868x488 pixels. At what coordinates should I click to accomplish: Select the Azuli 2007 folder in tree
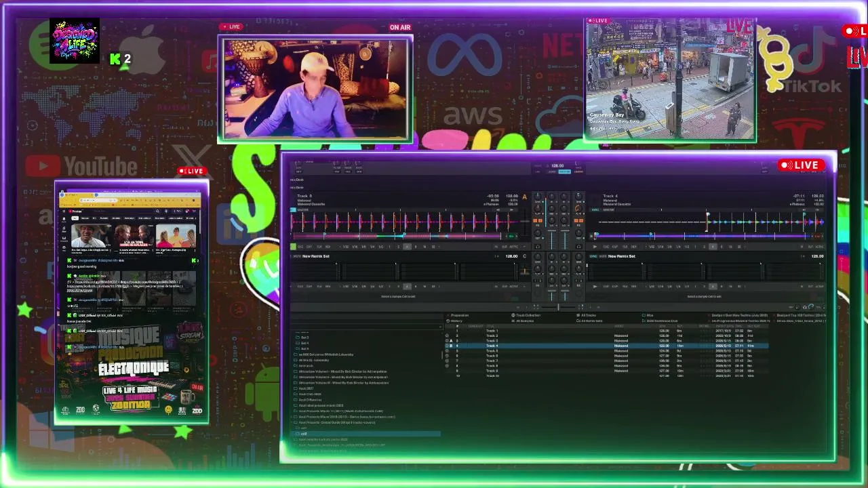tap(306, 388)
